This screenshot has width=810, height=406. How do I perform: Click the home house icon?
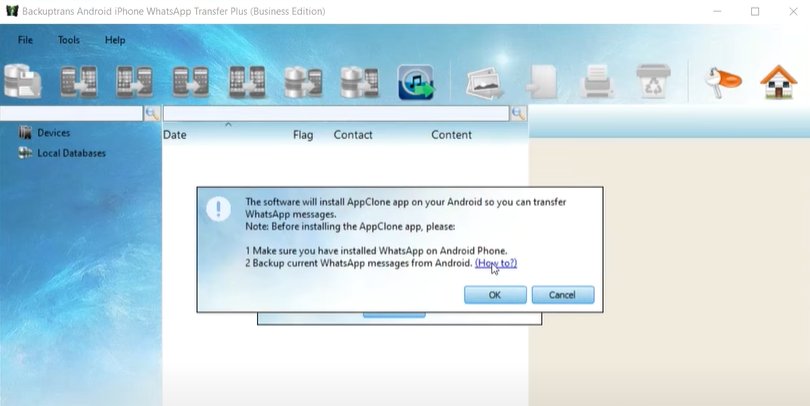pyautogui.click(x=778, y=81)
